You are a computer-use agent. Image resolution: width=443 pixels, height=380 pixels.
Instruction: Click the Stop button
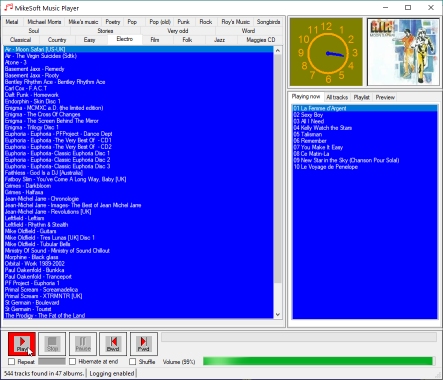pyautogui.click(x=52, y=344)
